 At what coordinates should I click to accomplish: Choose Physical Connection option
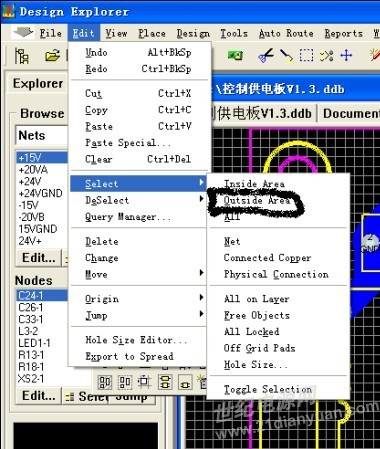click(278, 274)
